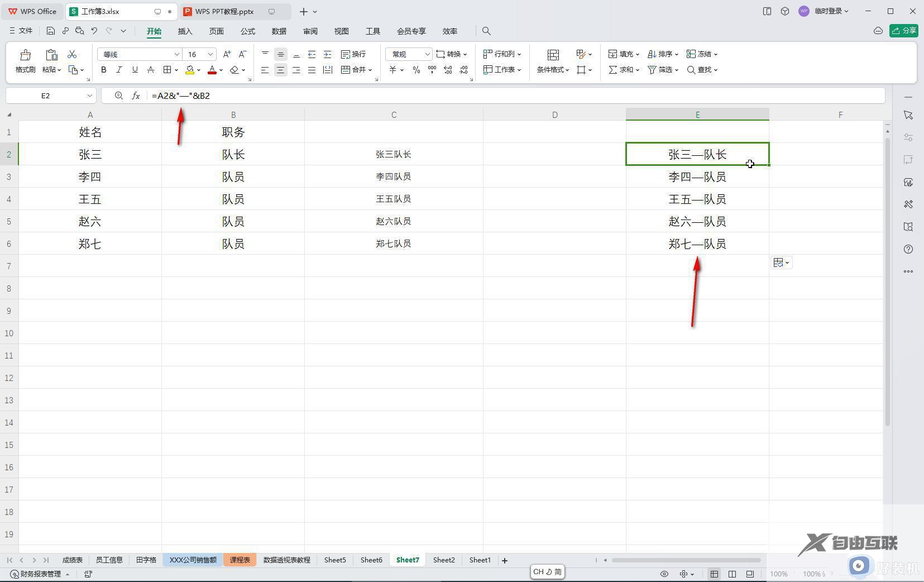Click the Filter (筛选) button
The height and width of the screenshot is (582, 924).
[663, 70]
